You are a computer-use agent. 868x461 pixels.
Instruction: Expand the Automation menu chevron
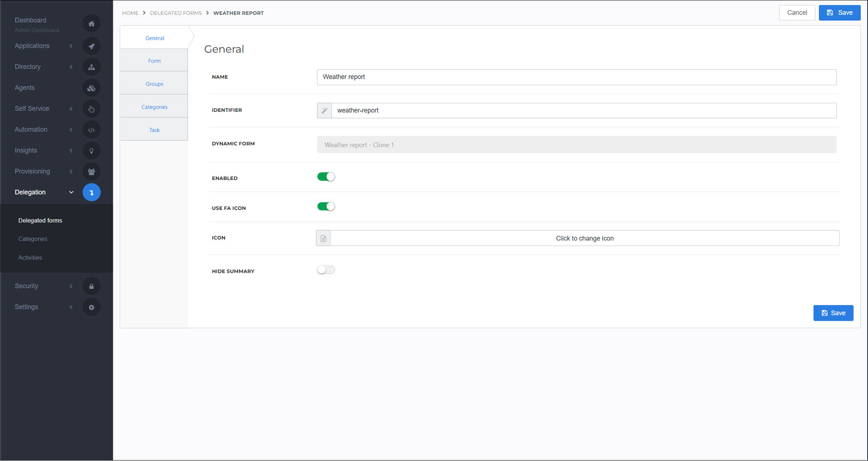coord(71,130)
